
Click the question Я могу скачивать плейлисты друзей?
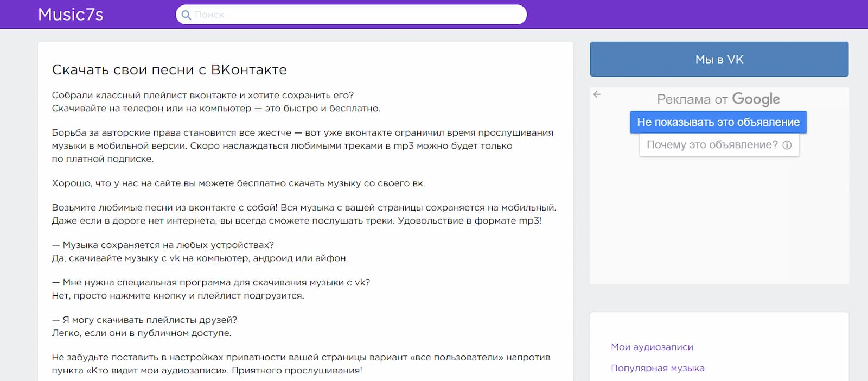[144, 320]
